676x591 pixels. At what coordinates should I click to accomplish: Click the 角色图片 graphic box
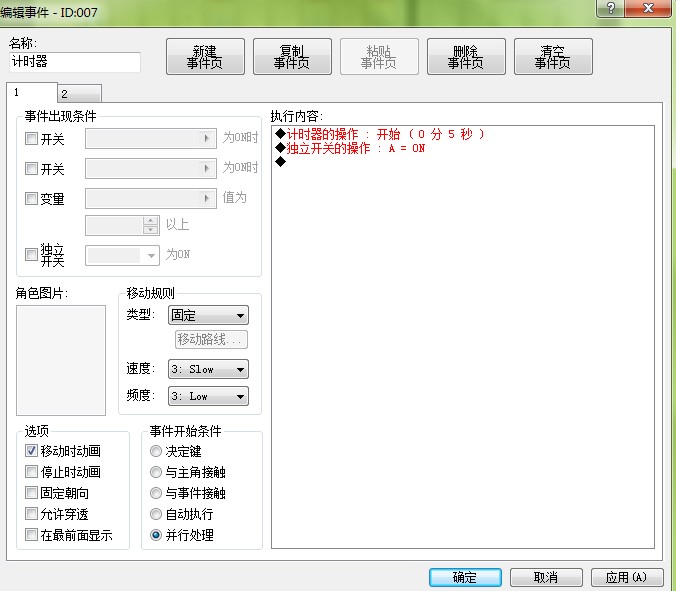tap(61, 360)
